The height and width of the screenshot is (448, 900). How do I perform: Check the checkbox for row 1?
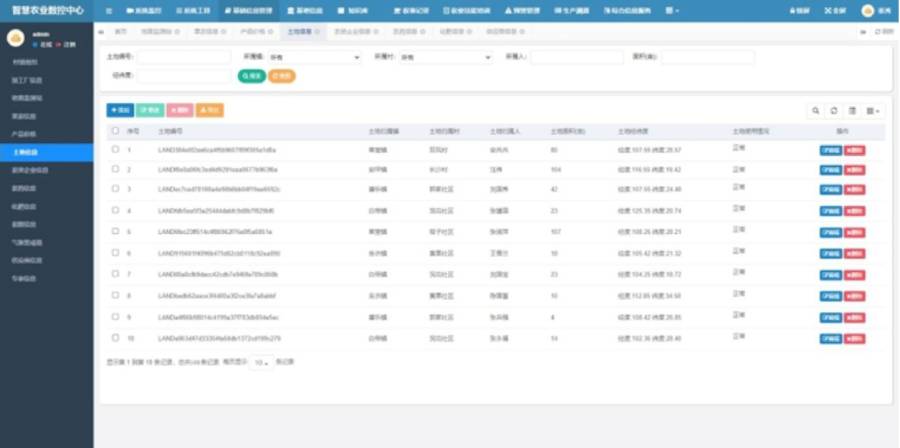[115, 149]
